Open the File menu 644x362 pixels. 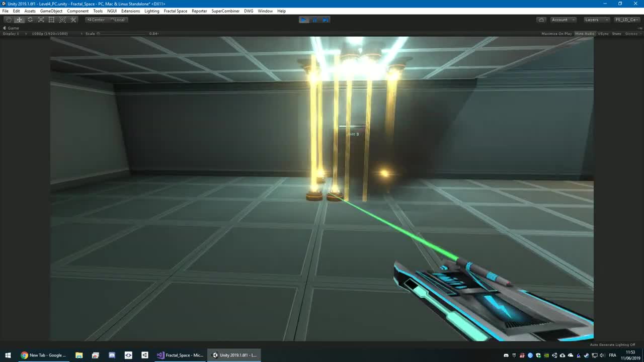click(5, 11)
